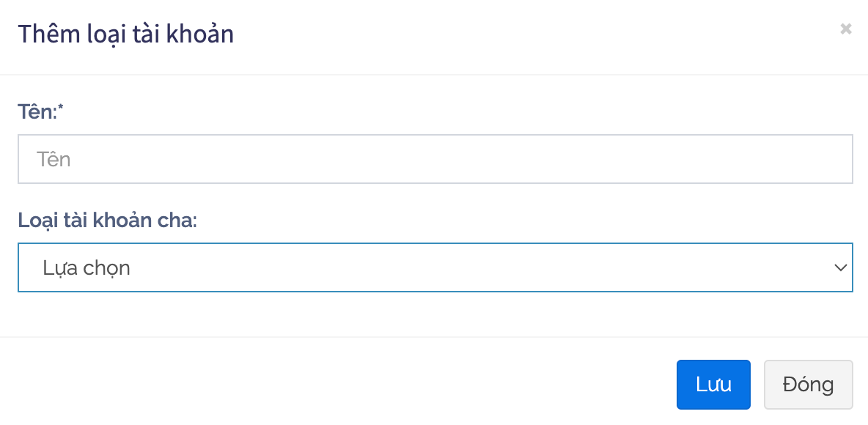Focus the name box showing "Tên" placeholder

[435, 159]
